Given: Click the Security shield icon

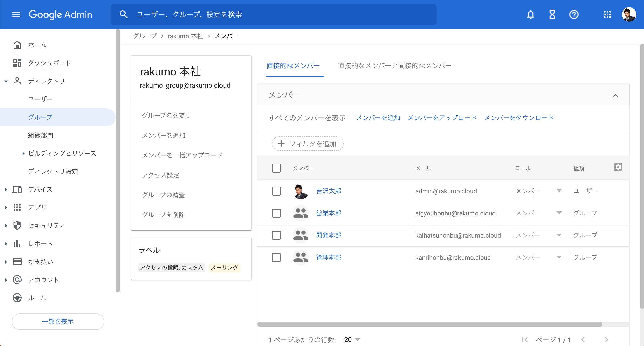Looking at the screenshot, I should (17, 225).
